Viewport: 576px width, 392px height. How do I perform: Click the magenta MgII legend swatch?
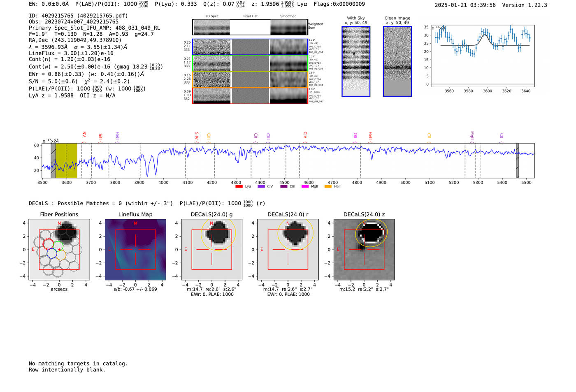click(305, 187)
